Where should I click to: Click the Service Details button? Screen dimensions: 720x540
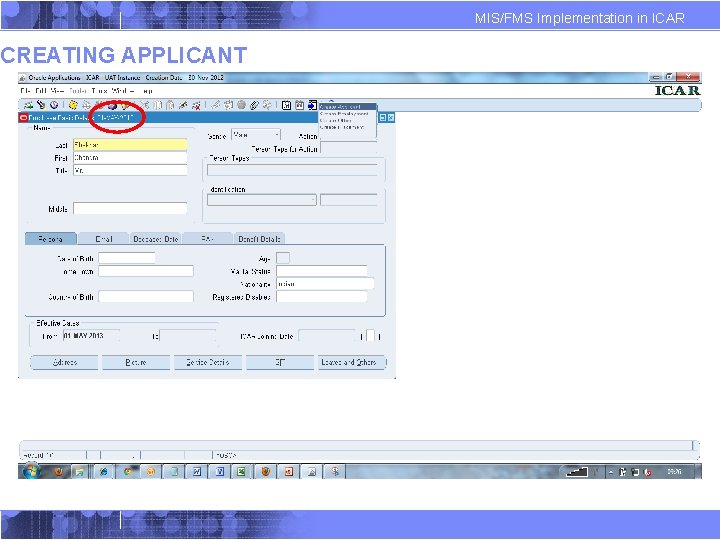208,362
